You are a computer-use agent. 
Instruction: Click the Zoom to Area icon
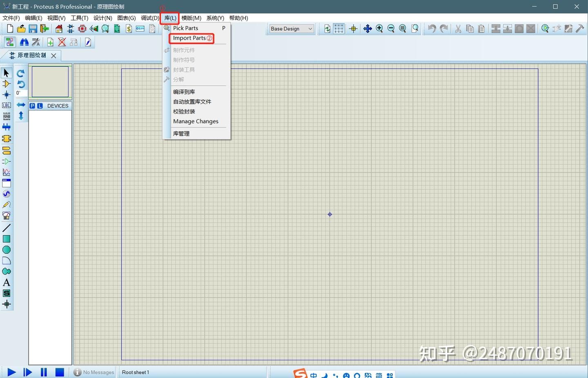click(x=415, y=29)
